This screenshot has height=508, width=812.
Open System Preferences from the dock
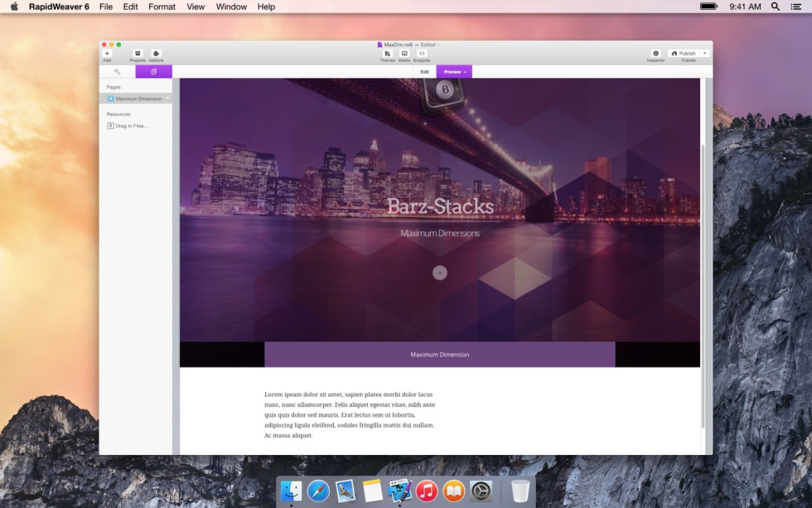tap(481, 491)
